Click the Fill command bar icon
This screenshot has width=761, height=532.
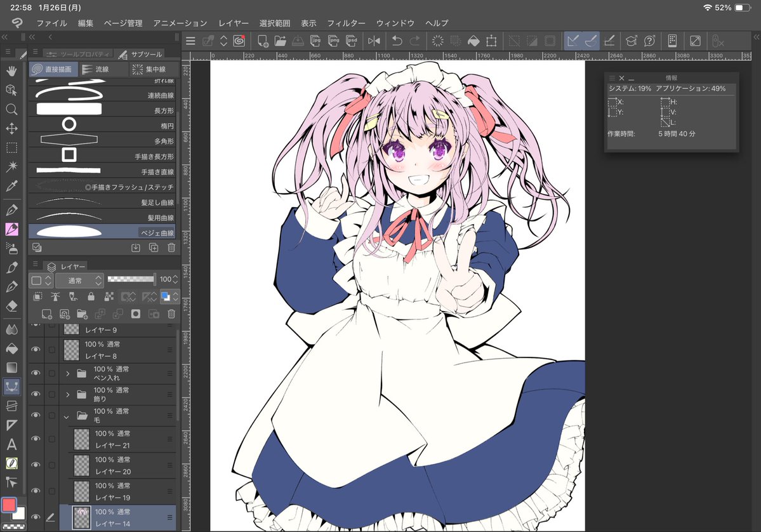pos(473,41)
